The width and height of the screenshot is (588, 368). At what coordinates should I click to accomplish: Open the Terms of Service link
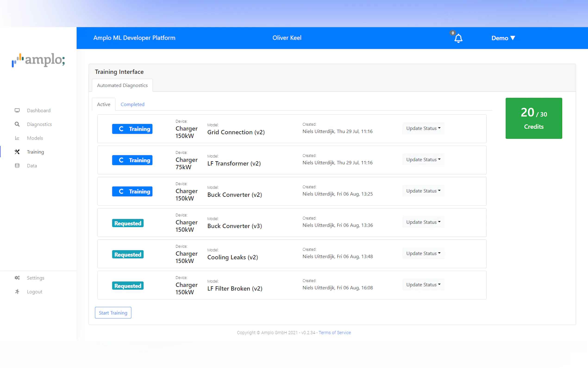click(x=335, y=333)
